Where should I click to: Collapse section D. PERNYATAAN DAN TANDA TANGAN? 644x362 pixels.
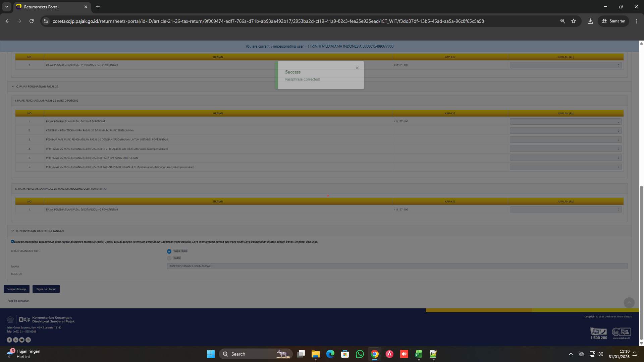pyautogui.click(x=13, y=231)
